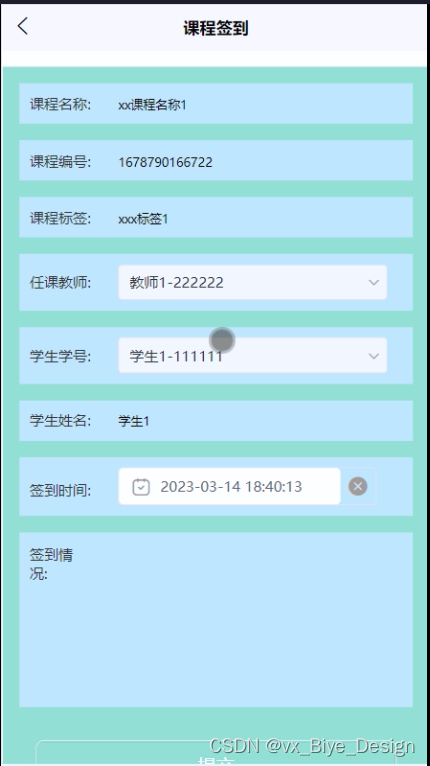The image size is (430, 766).
Task: Select the 课程签到 page title
Action: (x=215, y=28)
